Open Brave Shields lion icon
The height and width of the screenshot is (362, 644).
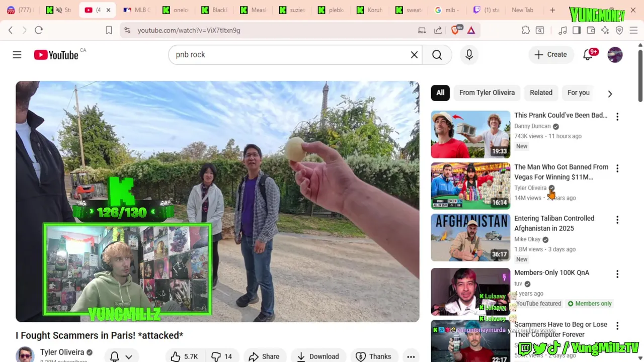[455, 30]
